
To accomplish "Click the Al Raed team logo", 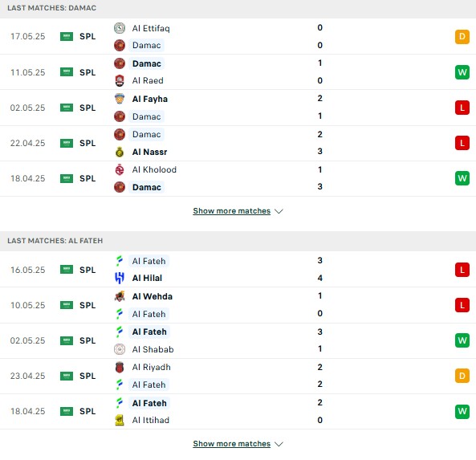I will point(120,81).
